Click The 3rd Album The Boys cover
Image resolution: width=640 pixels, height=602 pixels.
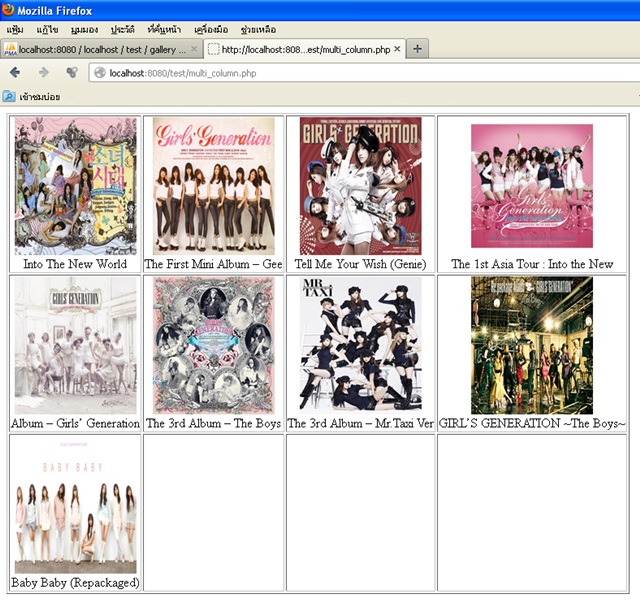[x=213, y=345]
